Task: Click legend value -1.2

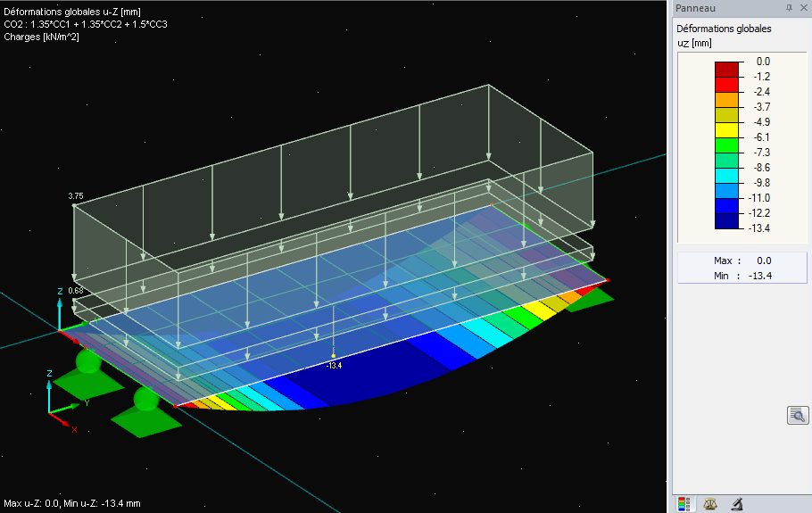Action: coord(762,77)
